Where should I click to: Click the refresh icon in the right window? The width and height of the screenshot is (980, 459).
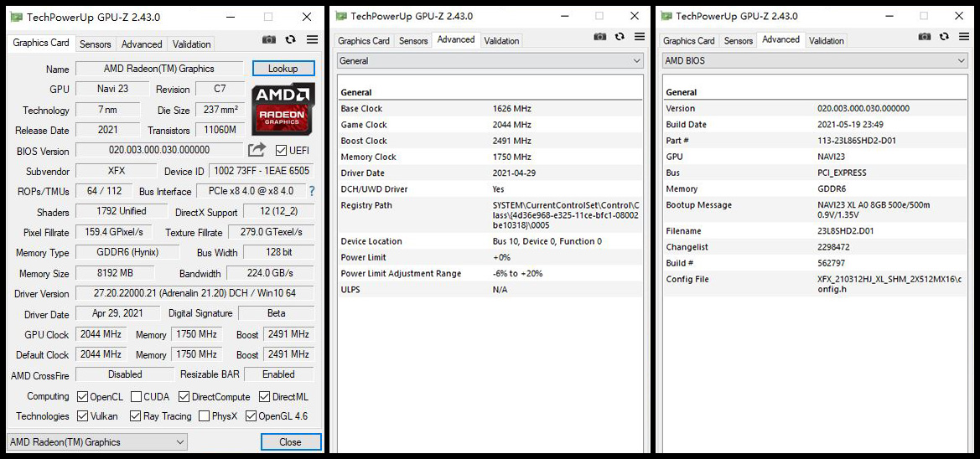[x=945, y=36]
